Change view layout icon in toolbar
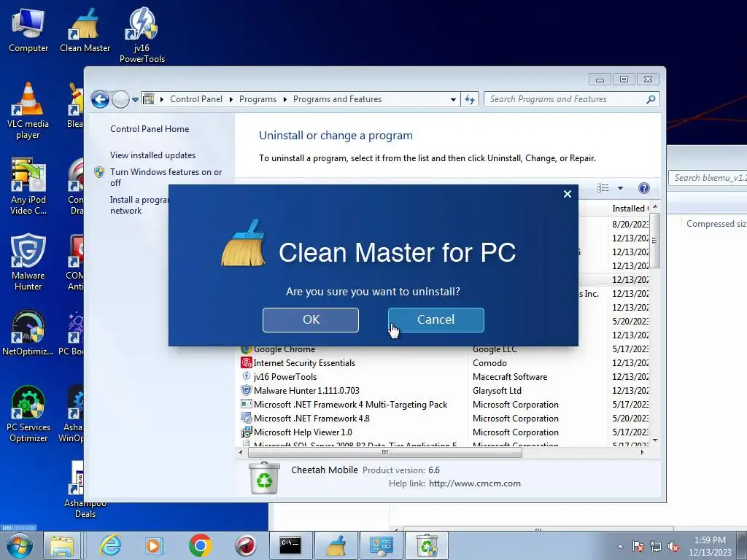The height and width of the screenshot is (560, 747). click(603, 188)
